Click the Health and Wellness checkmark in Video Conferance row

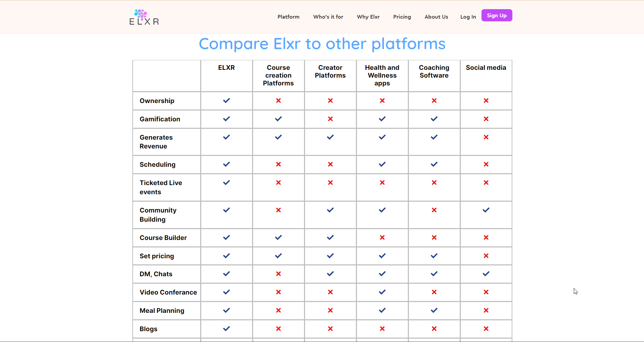click(382, 292)
